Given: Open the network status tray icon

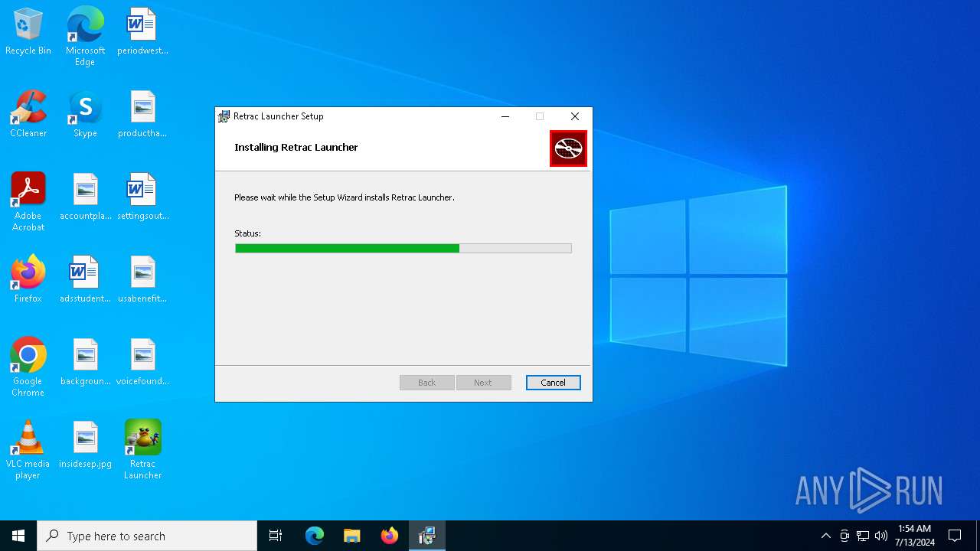Looking at the screenshot, I should pos(863,536).
